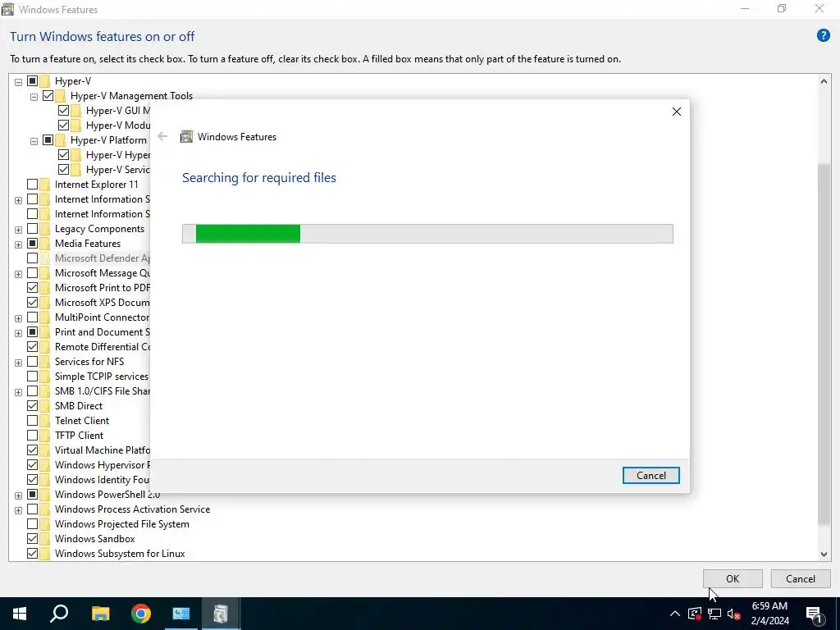Collapse Hyper-V Management Tools node

pos(34,97)
